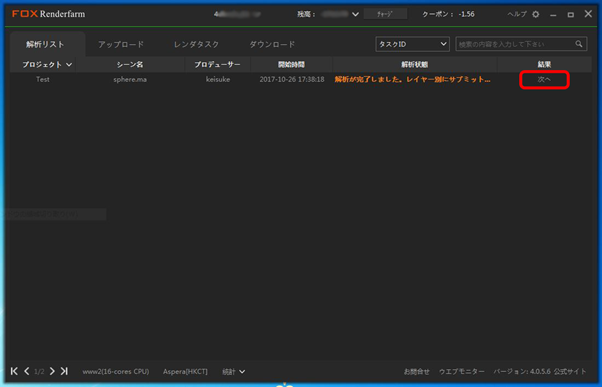Switch to the 解析リスト tab

click(x=45, y=45)
